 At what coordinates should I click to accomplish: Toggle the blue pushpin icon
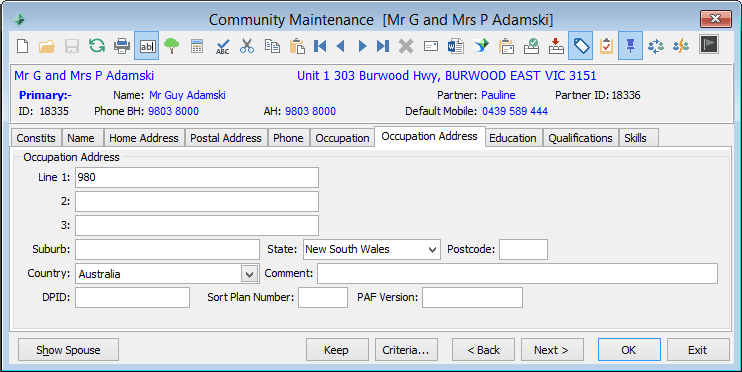point(630,46)
